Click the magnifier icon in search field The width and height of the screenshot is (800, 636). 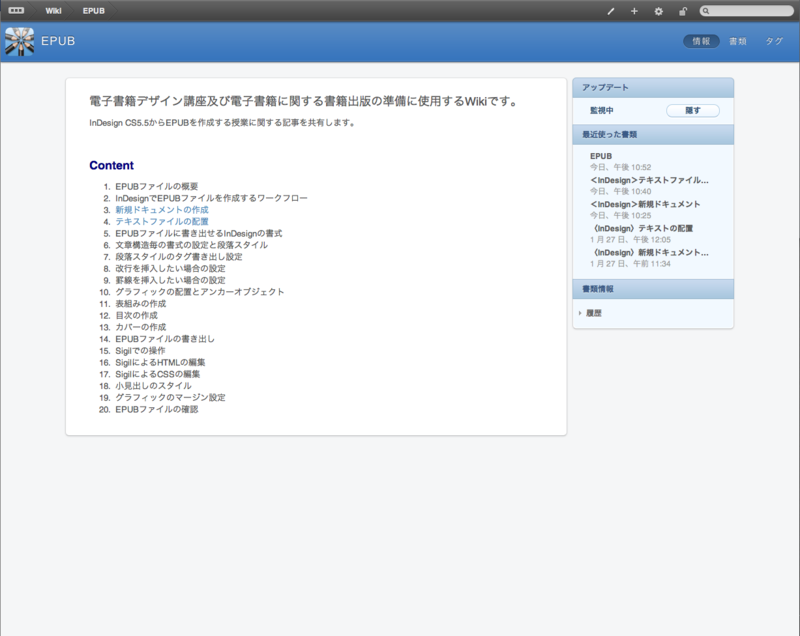click(706, 11)
